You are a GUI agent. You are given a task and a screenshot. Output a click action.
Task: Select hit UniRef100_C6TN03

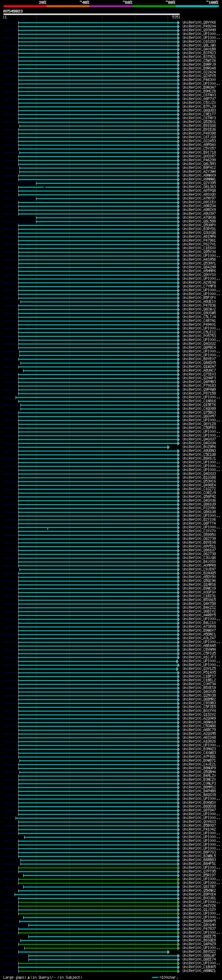(199, 95)
